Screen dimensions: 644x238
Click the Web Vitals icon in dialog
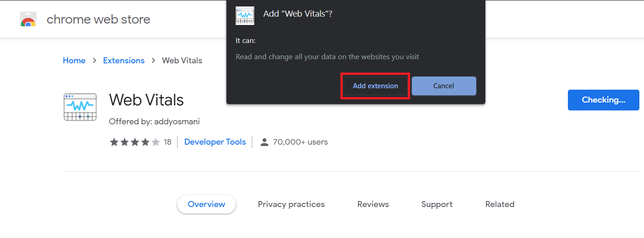pyautogui.click(x=245, y=16)
